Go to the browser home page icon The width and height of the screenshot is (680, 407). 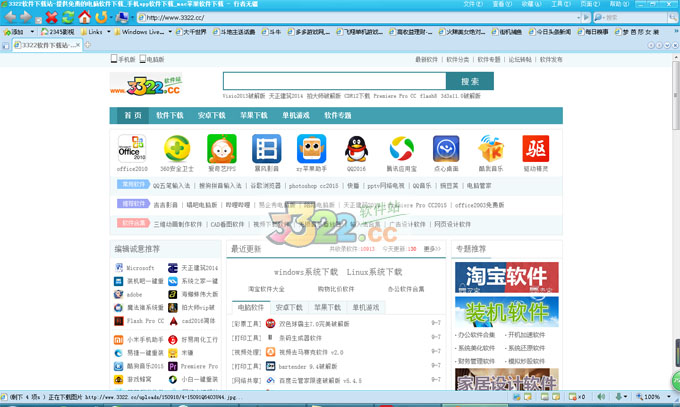tap(85, 17)
